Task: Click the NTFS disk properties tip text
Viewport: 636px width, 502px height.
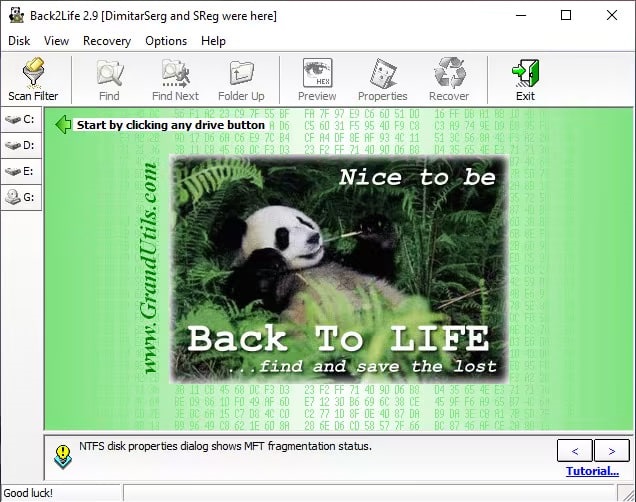Action: [225, 446]
